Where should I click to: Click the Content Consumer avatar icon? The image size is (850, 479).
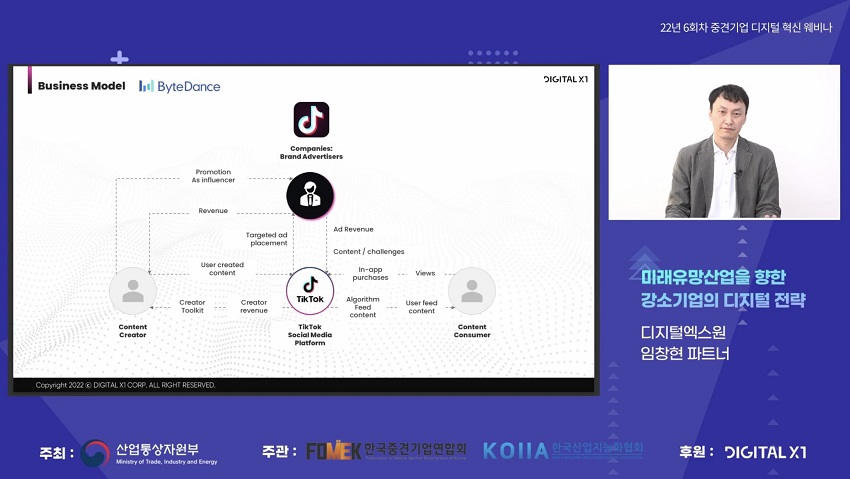472,291
